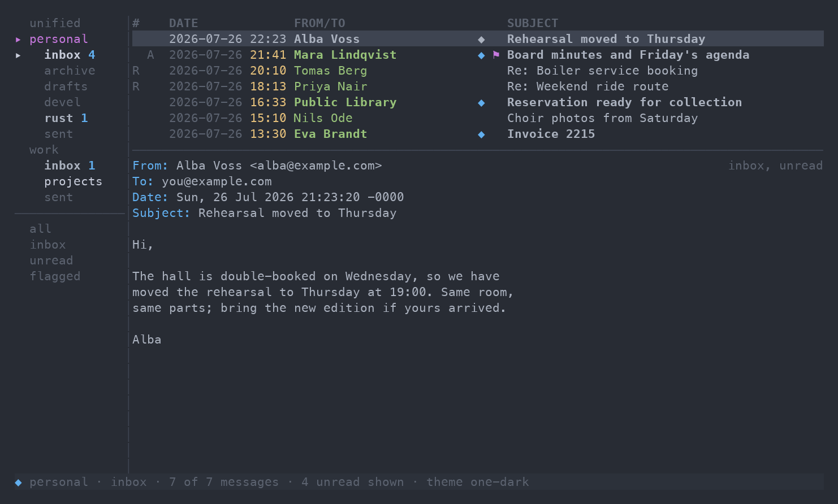Open the Choir photos from Saturday message
Viewport: 838px width, 504px height.
click(x=478, y=118)
